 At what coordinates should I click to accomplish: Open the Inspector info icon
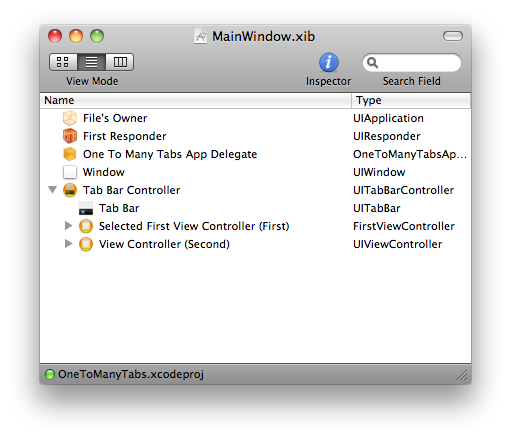pyautogui.click(x=329, y=62)
